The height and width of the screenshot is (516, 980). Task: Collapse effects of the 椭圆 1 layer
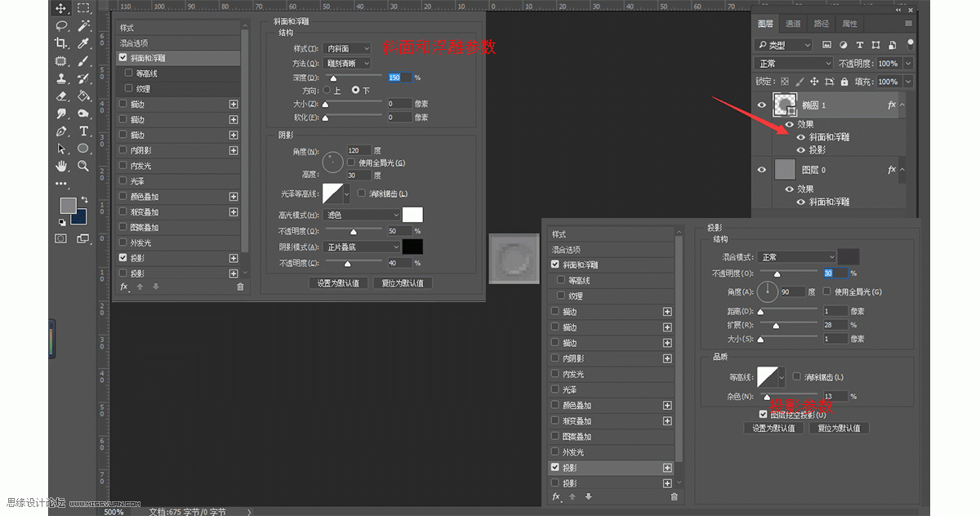click(x=903, y=105)
